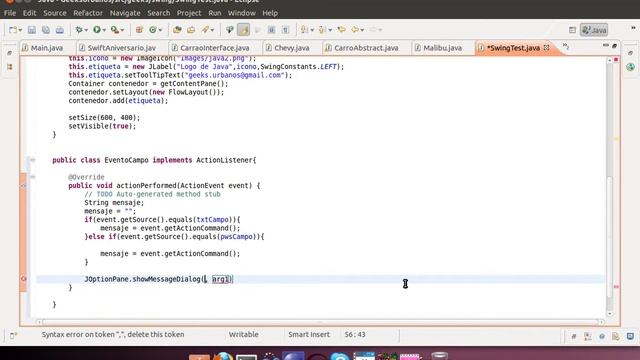Click the green Run button icon
The height and width of the screenshot is (360, 640).
click(x=97, y=30)
